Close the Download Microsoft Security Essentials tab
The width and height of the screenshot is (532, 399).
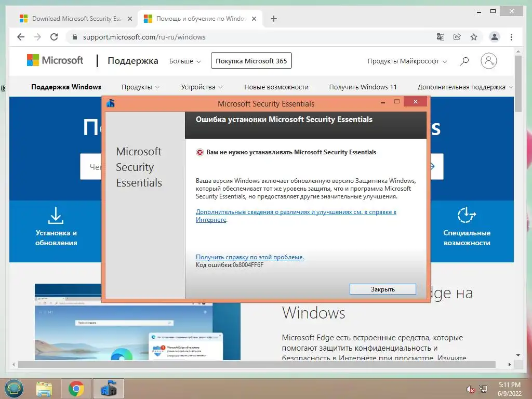pos(129,19)
